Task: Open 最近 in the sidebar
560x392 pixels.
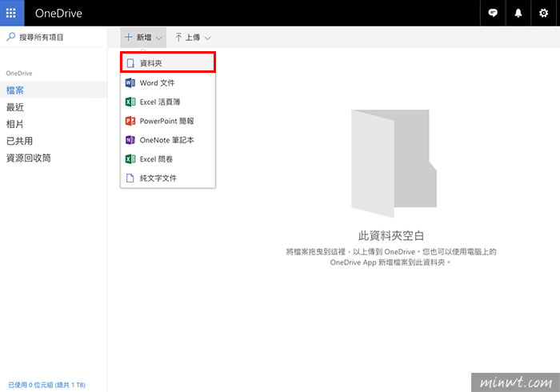Action: pos(54,107)
